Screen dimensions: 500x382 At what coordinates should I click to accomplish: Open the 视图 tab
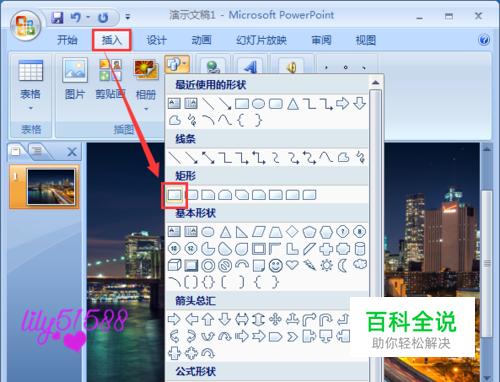point(366,40)
